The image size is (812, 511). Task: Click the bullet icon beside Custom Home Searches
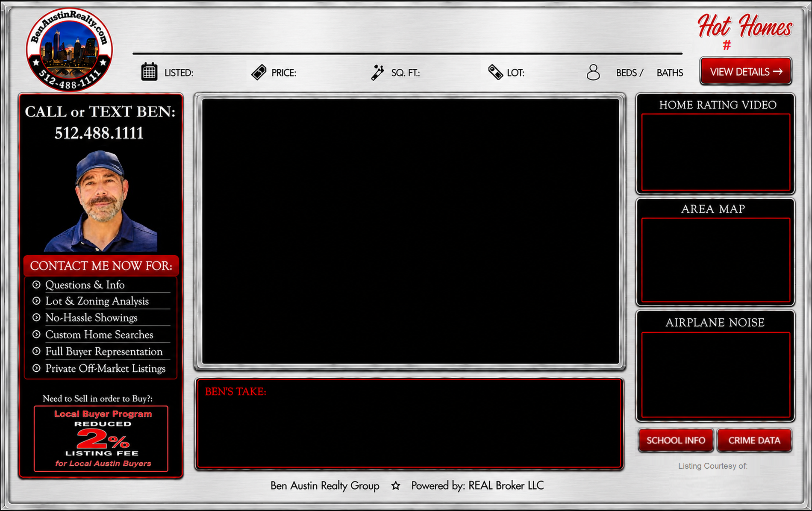(x=36, y=335)
